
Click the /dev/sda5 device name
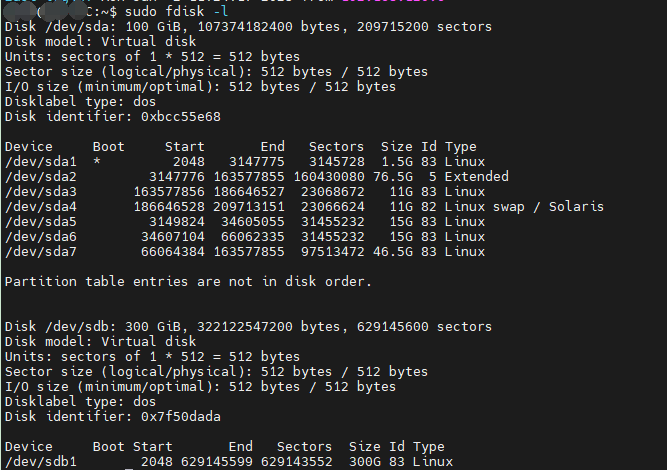point(40,221)
